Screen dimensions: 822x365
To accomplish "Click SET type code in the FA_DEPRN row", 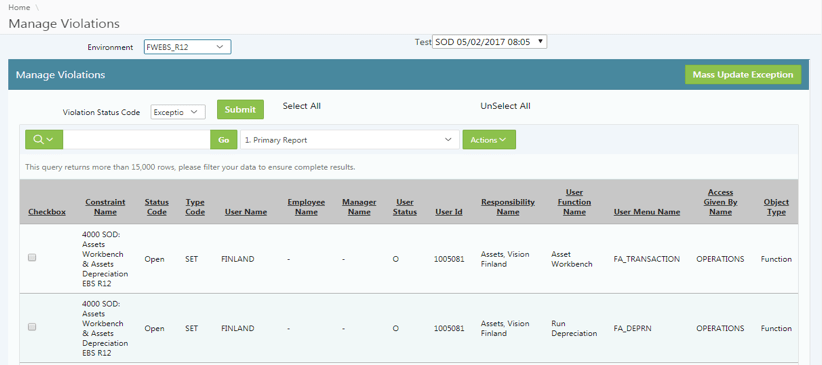I will (191, 328).
